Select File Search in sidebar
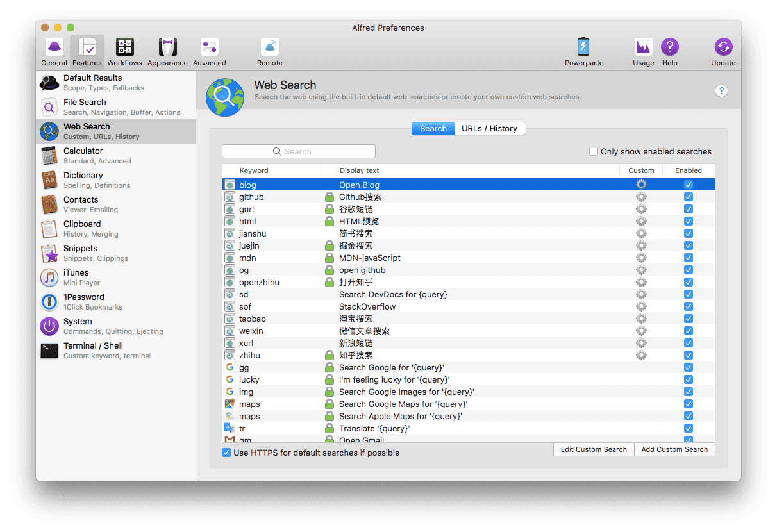Image resolution: width=777 pixels, height=532 pixels. click(116, 107)
